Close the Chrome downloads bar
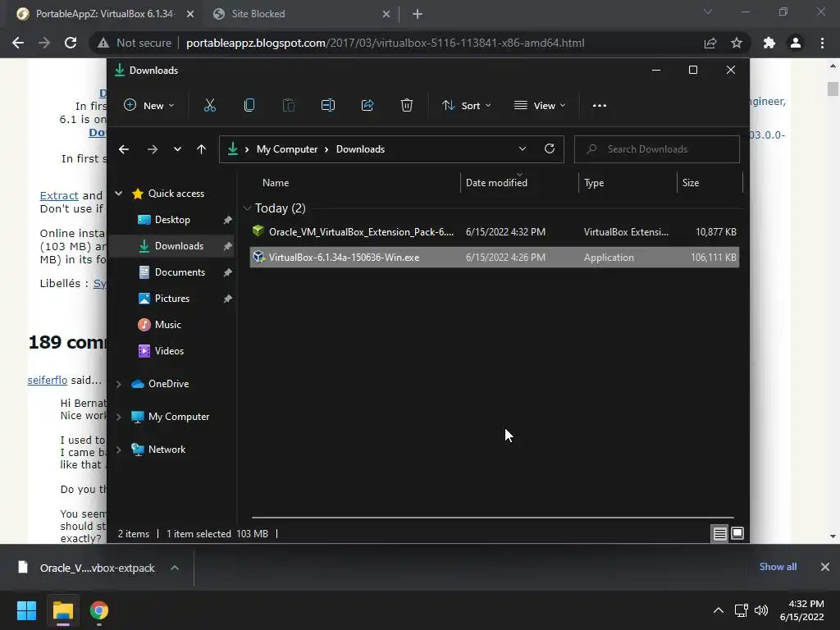The width and height of the screenshot is (840, 630). coord(825,567)
